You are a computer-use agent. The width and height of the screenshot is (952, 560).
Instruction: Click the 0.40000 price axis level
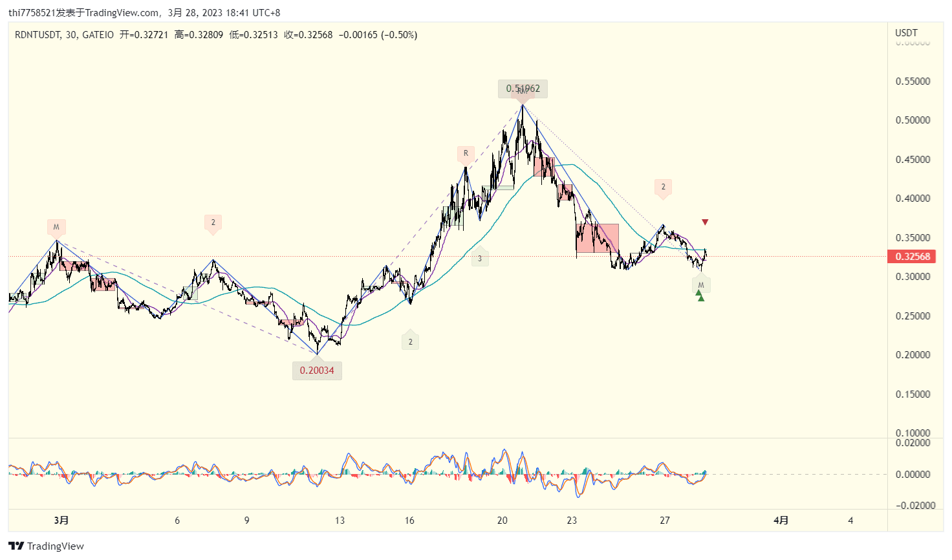[913, 199]
